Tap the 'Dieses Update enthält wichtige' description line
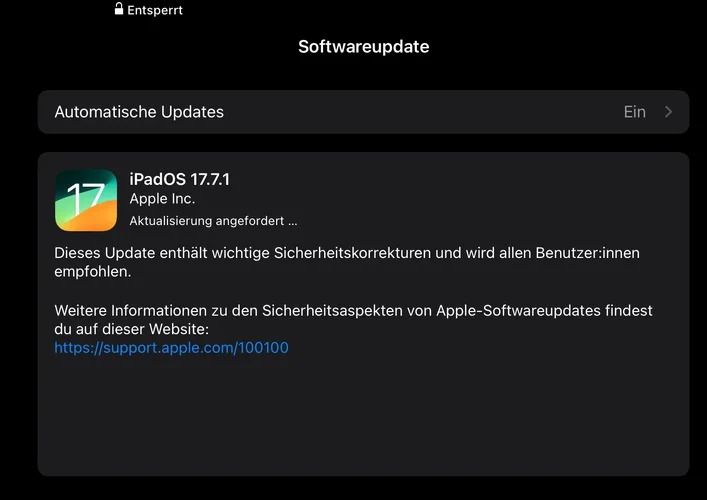The height and width of the screenshot is (500, 707). (x=162, y=253)
